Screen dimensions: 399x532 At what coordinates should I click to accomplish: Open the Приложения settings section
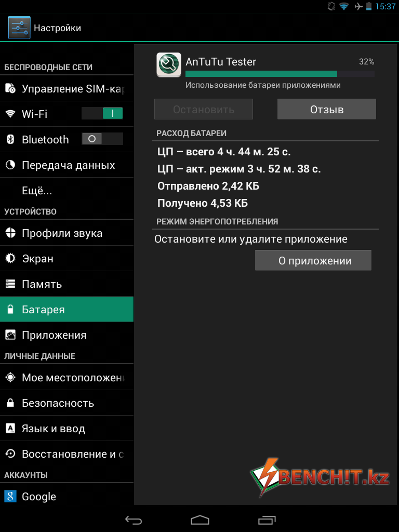pos(66,335)
